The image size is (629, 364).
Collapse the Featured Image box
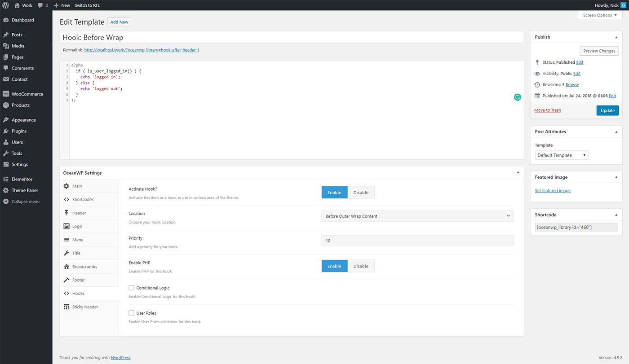click(x=616, y=177)
